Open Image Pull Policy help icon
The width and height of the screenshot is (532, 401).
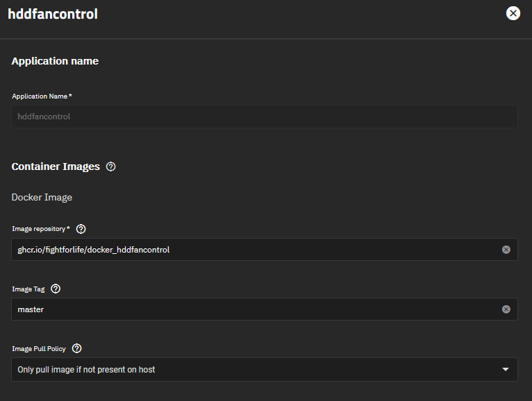[x=77, y=348]
